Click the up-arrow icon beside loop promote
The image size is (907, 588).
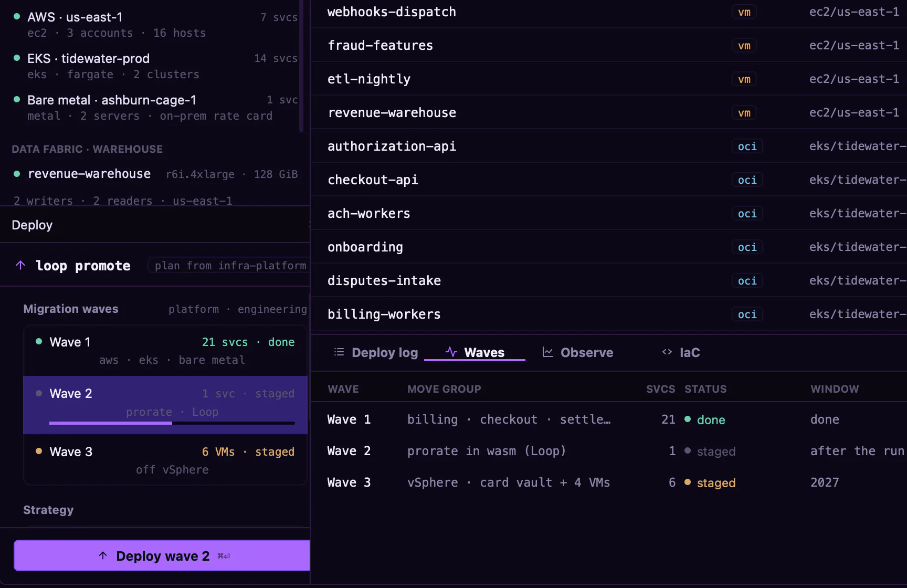[x=20, y=265]
